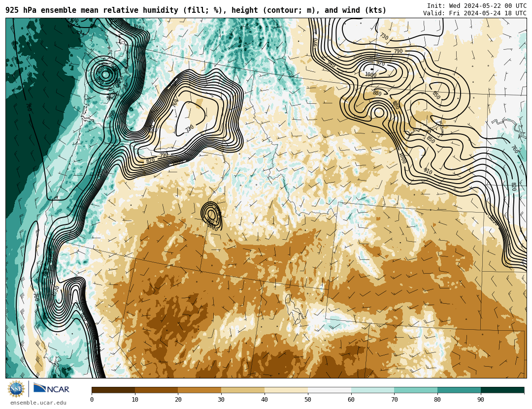Click the 90–100% dark green color swatch
The width and height of the screenshot is (532, 409).
pos(502,390)
